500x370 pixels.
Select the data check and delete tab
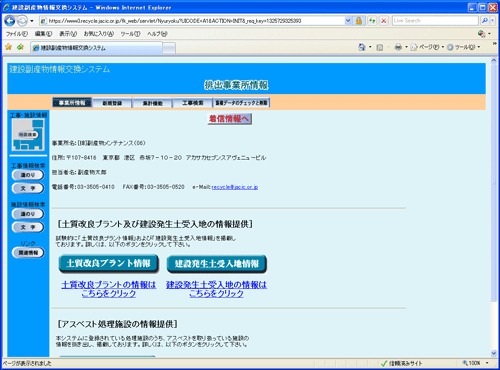click(241, 103)
